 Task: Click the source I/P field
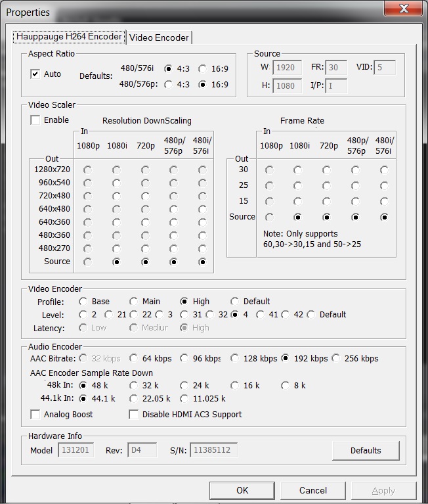[x=336, y=86]
